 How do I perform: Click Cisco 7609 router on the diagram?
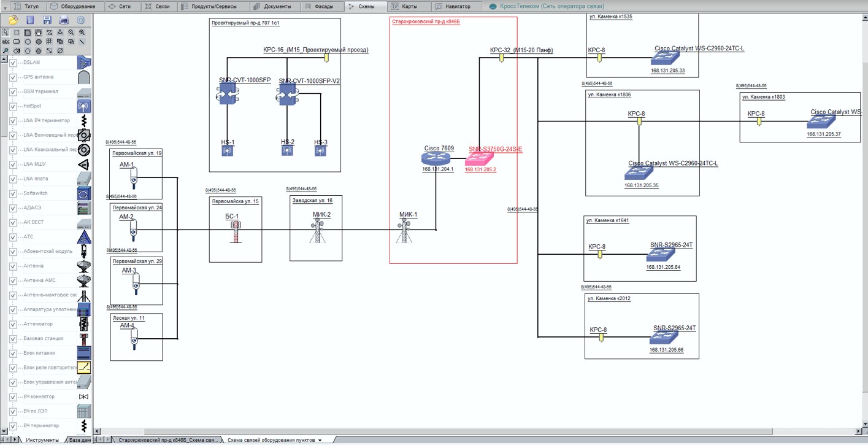tap(436, 158)
